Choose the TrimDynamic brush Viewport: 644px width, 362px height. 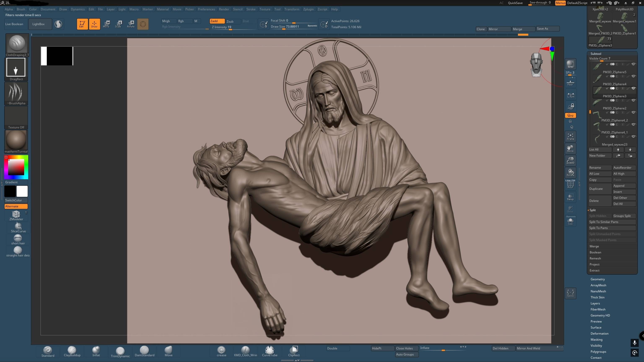pos(120,352)
